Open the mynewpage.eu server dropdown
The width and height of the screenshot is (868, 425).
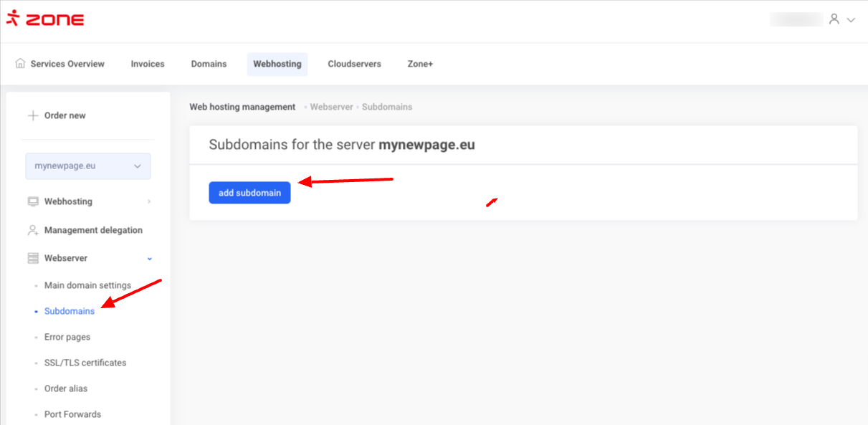click(x=88, y=166)
